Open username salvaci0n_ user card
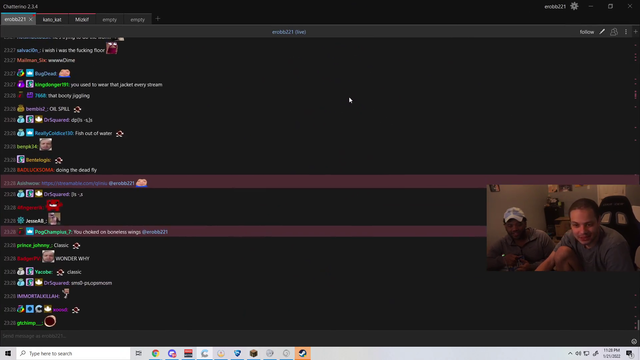This screenshot has width=640, height=360. [28, 50]
